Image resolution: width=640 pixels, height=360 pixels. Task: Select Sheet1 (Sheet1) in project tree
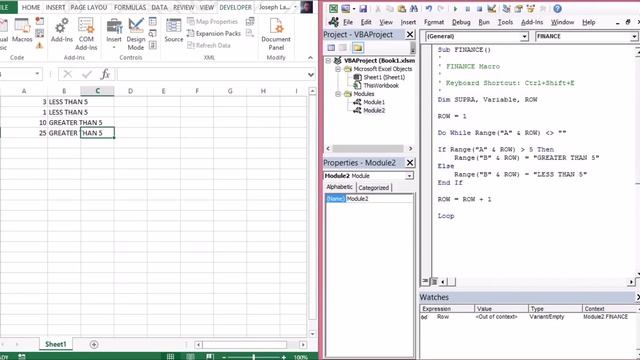click(x=384, y=77)
